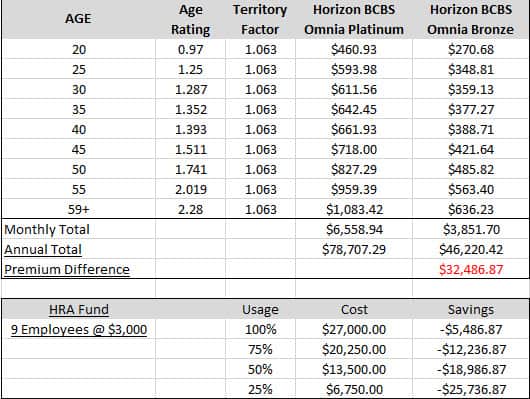Click the Age Rating header cell
The width and height of the screenshot is (530, 399).
[x=190, y=19]
